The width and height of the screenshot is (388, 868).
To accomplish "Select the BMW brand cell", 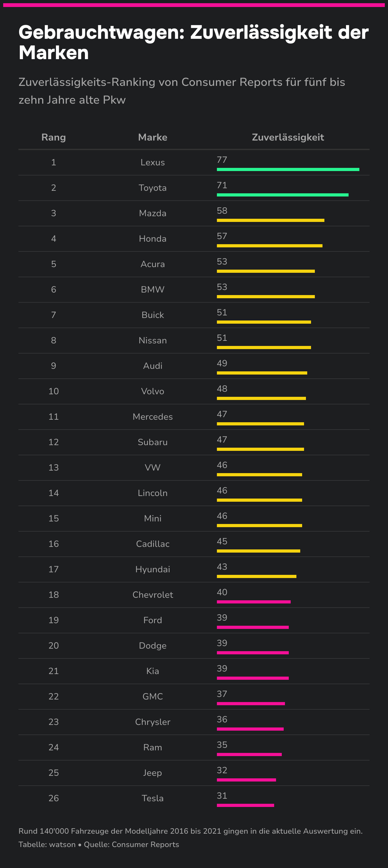I will (x=153, y=289).
